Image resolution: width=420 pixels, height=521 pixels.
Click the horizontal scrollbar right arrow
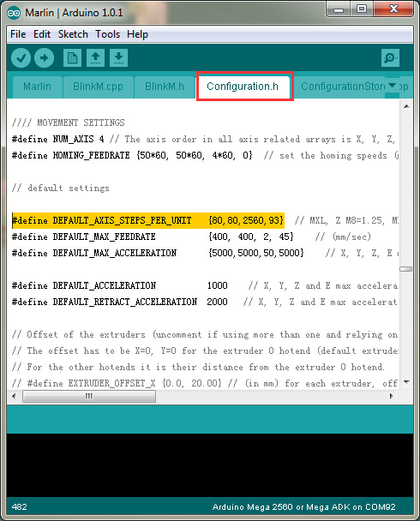pos(392,396)
